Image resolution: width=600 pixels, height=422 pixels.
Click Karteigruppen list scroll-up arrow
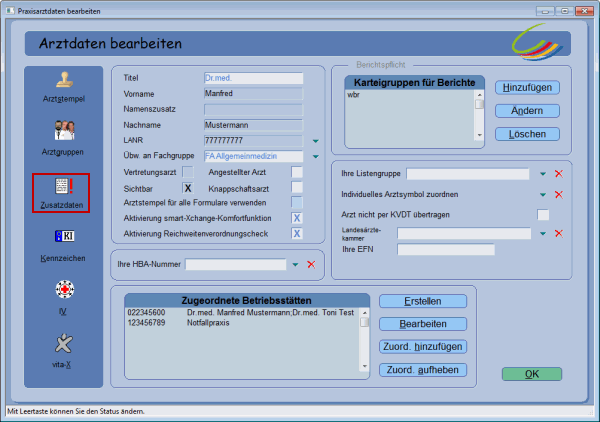click(x=479, y=95)
